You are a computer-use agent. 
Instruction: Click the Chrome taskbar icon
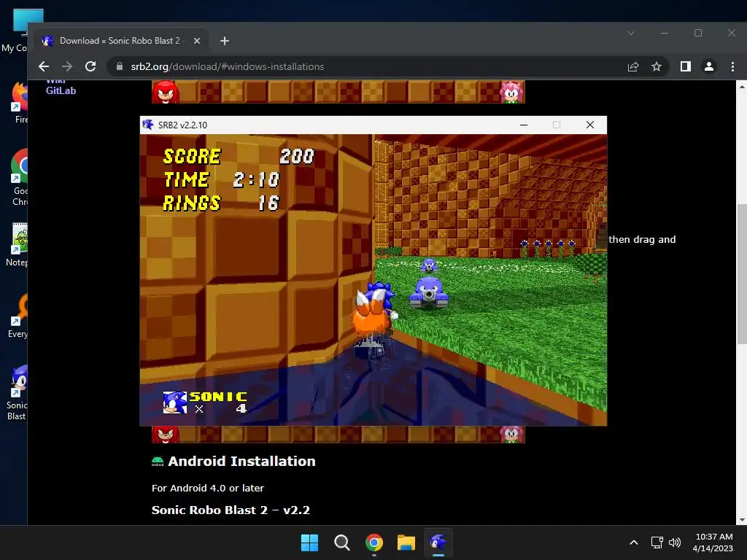pyautogui.click(x=374, y=542)
